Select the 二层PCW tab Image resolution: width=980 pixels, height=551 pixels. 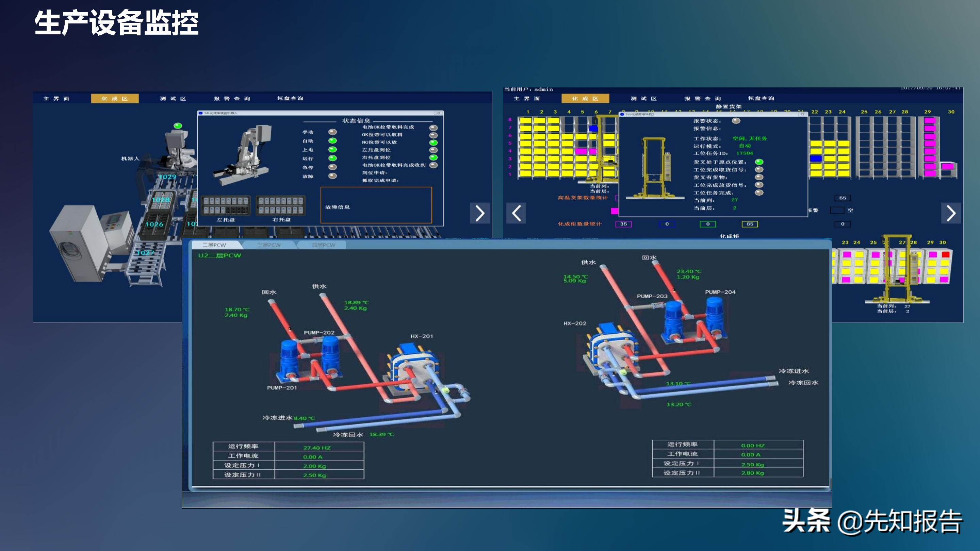click(x=215, y=245)
